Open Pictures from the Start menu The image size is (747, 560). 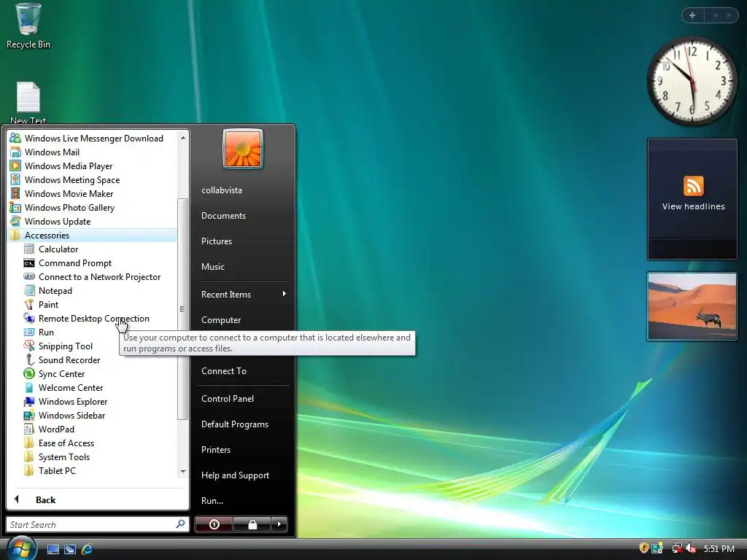click(x=217, y=241)
